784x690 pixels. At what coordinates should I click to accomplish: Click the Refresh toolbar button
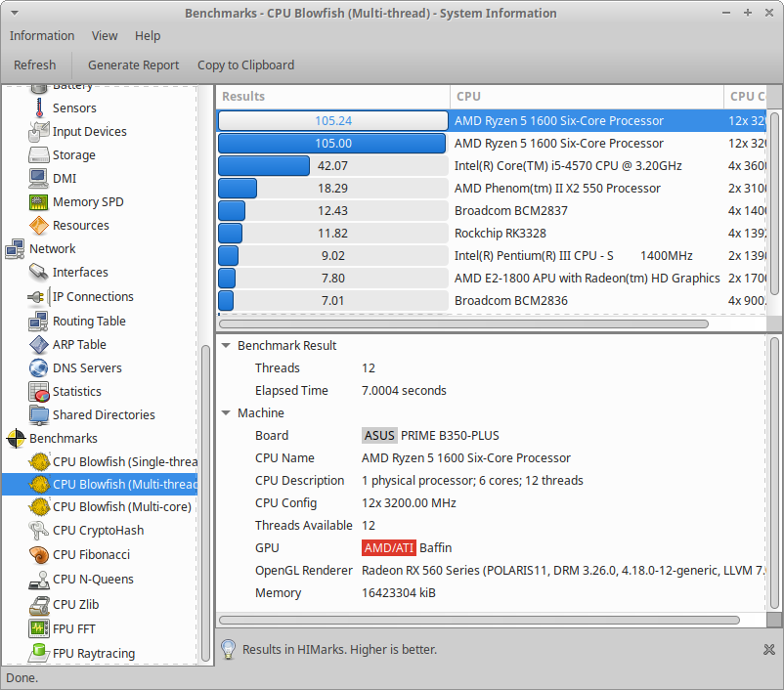coord(34,65)
